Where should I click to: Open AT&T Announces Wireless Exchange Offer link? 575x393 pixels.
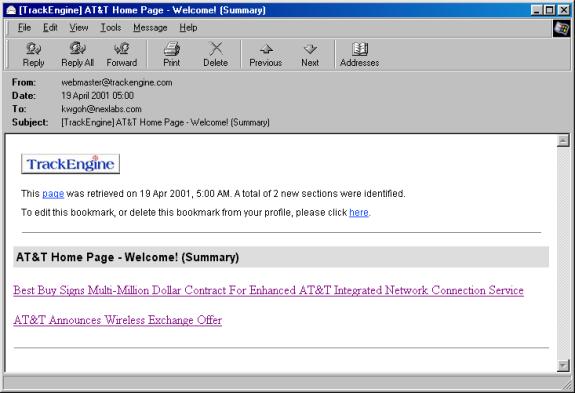tap(118, 320)
